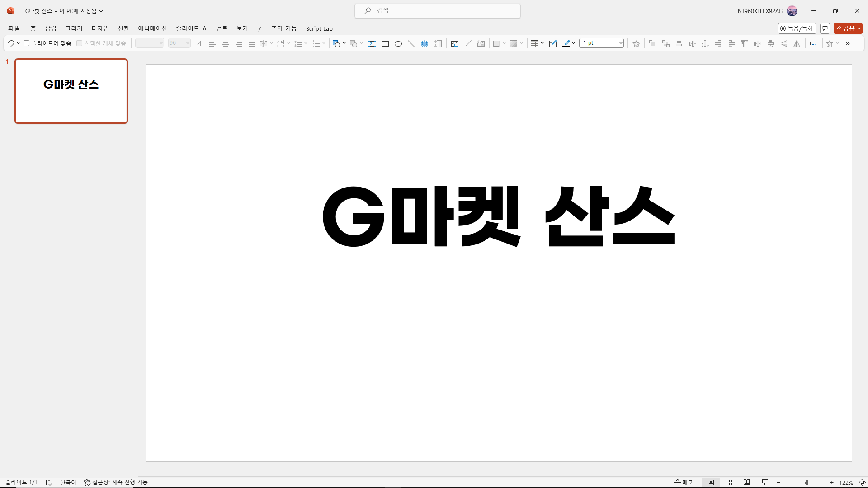Select the line shape tool
Viewport: 868px width, 488px height.
[411, 44]
